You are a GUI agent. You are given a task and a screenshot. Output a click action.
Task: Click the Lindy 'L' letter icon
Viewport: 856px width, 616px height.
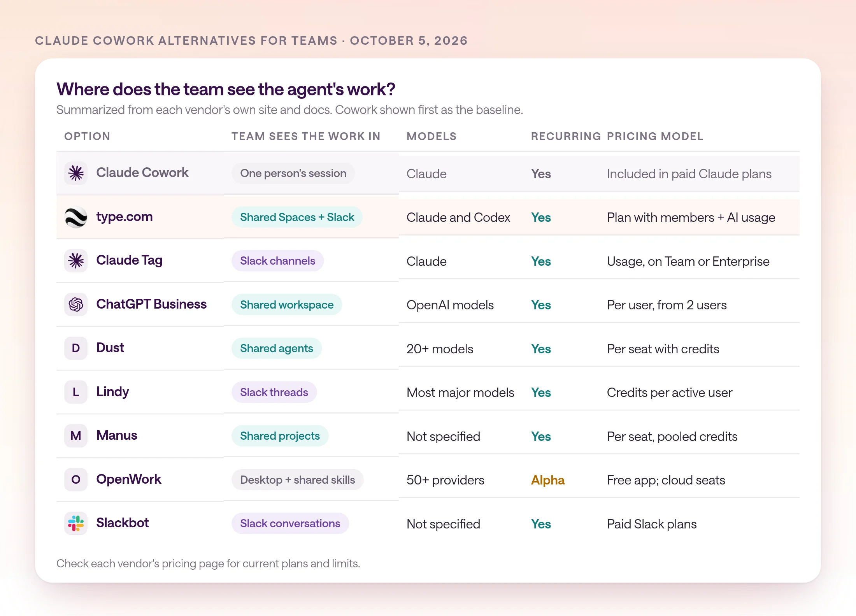coord(76,392)
